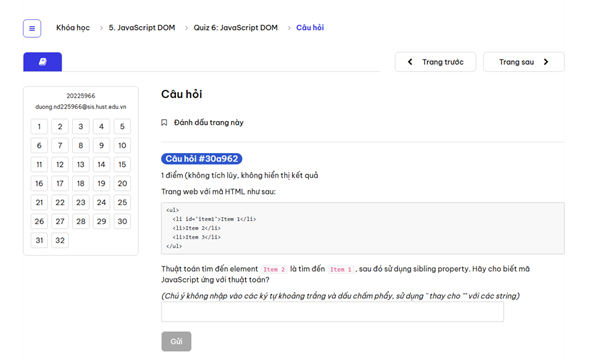Open Khóa học breadcrumb link
The width and height of the screenshot is (602, 360).
point(73,28)
